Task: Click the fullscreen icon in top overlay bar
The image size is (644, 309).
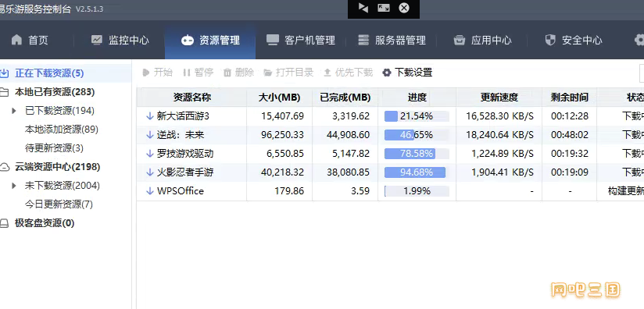Action: click(x=384, y=8)
